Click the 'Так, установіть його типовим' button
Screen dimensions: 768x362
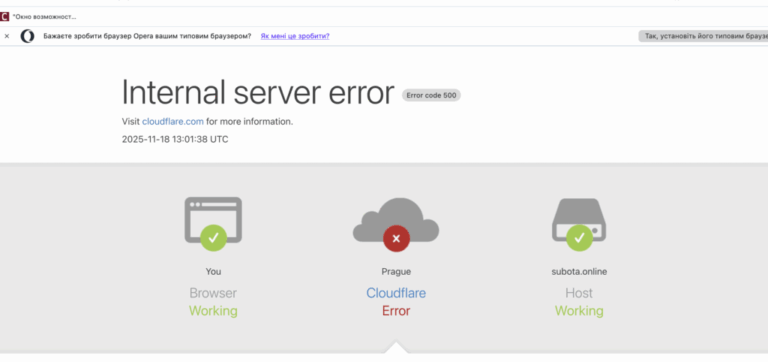(x=703, y=36)
